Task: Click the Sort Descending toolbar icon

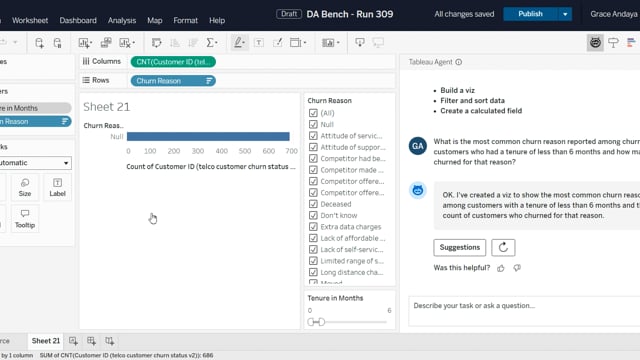Action: 193,43
